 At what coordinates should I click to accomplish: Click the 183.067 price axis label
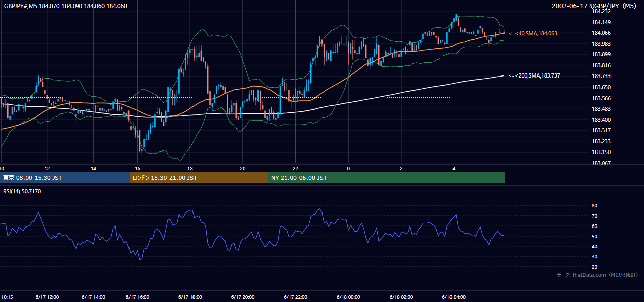coord(601,163)
